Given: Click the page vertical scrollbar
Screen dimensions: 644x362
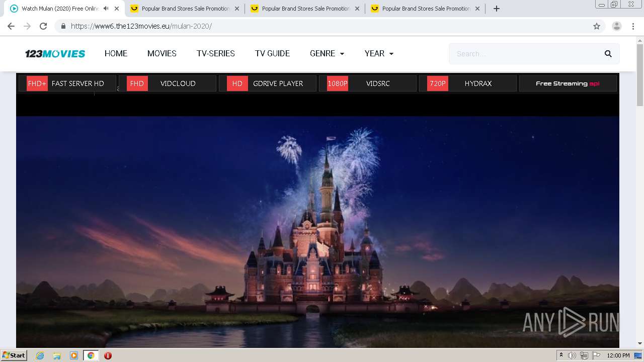Looking at the screenshot, I should (640, 75).
